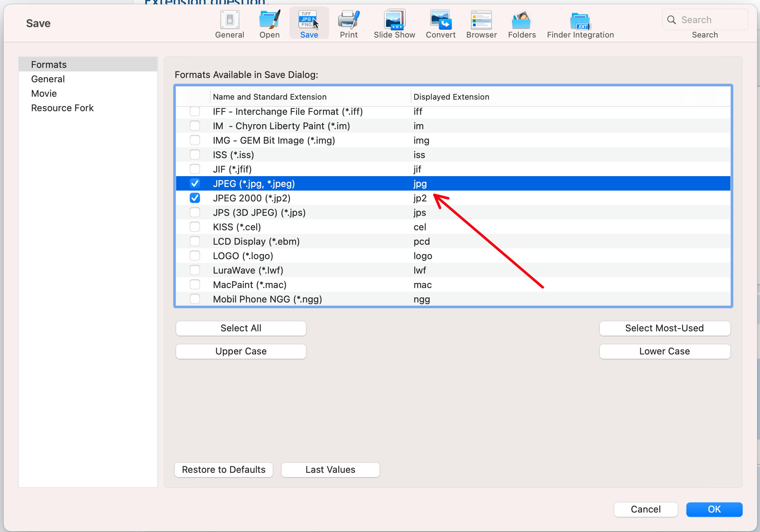Click the Last Values button

tap(330, 470)
